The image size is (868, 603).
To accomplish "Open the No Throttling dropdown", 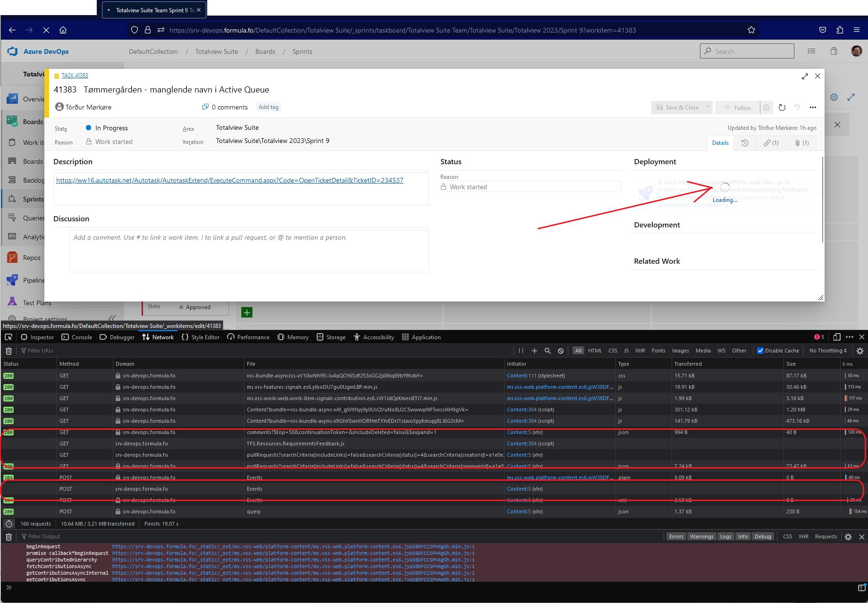I will pos(827,350).
